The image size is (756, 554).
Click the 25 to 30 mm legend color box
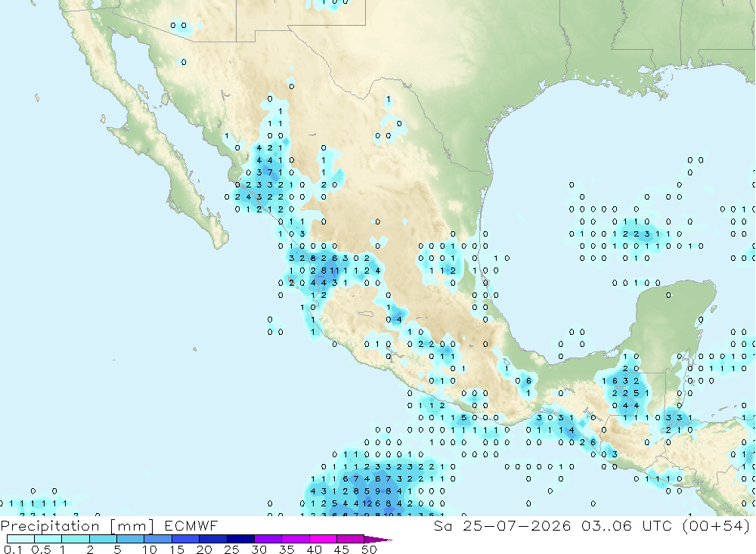(x=240, y=539)
